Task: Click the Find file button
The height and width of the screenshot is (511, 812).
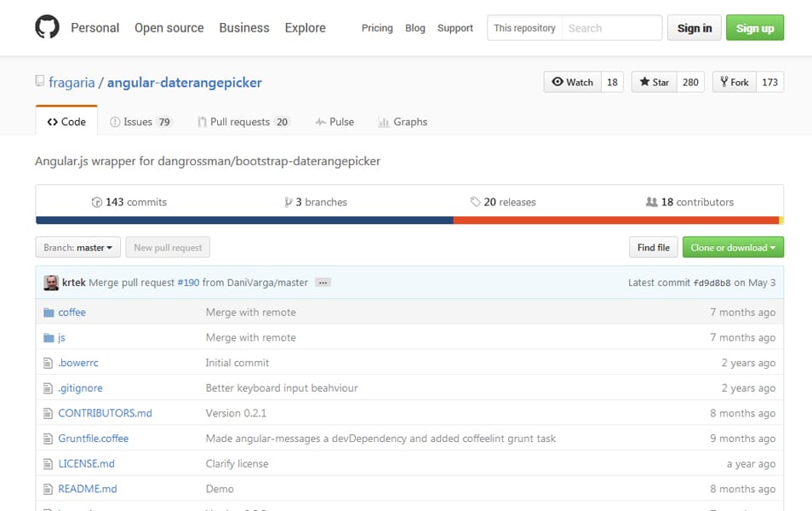Action: 653,247
